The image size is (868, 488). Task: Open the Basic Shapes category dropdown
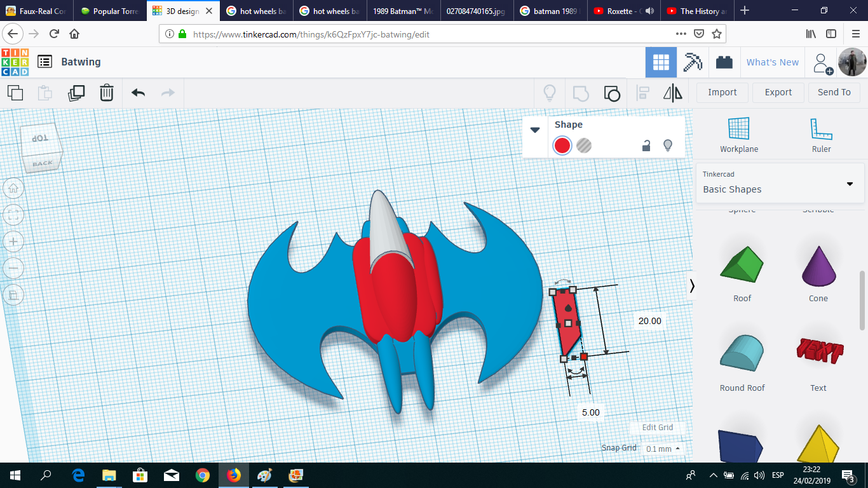click(x=780, y=183)
